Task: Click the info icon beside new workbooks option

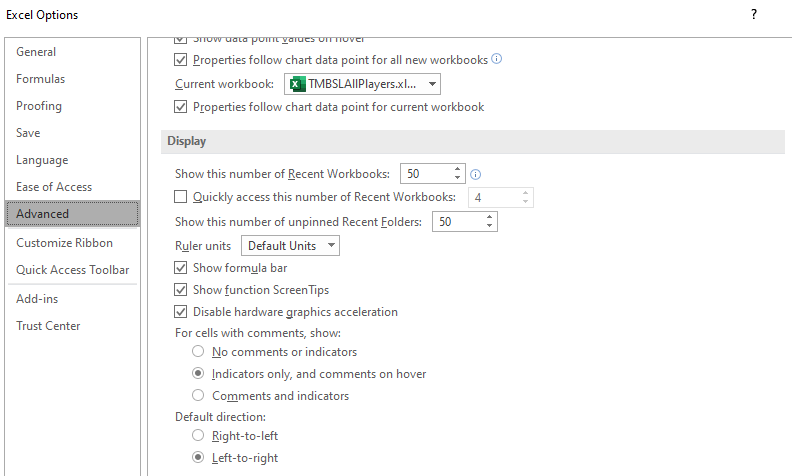Action: (x=497, y=59)
